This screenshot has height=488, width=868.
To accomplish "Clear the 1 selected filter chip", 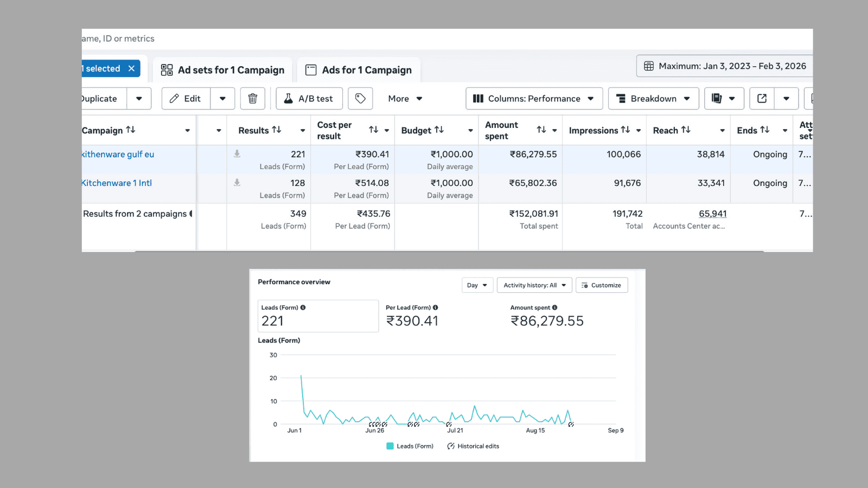I will pyautogui.click(x=131, y=68).
